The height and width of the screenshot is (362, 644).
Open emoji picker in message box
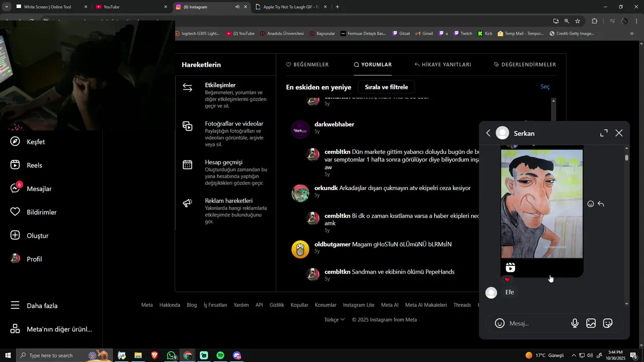[x=500, y=323]
